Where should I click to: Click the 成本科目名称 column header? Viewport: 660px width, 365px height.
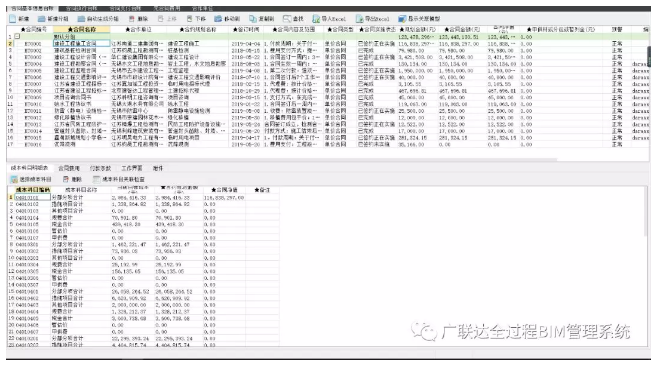81,190
